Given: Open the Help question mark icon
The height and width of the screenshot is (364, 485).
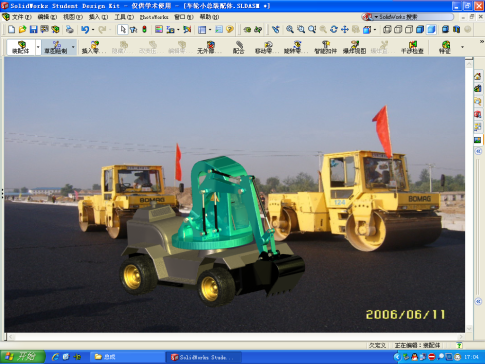Looking at the screenshot, I should coord(230,30).
